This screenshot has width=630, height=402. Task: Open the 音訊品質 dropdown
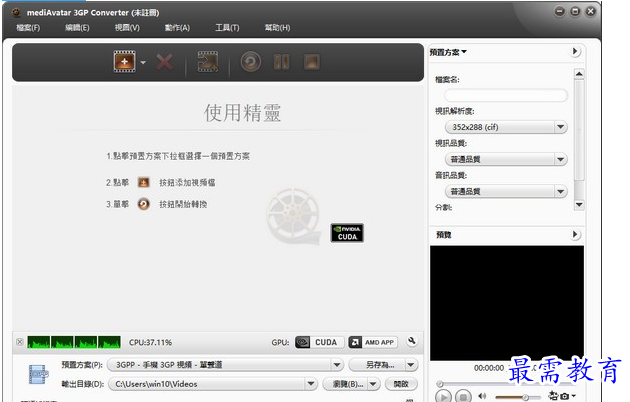coord(506,192)
